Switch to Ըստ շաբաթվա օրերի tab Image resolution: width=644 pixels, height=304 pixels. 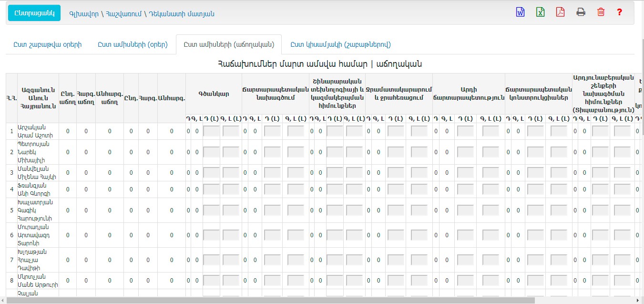pyautogui.click(x=47, y=44)
